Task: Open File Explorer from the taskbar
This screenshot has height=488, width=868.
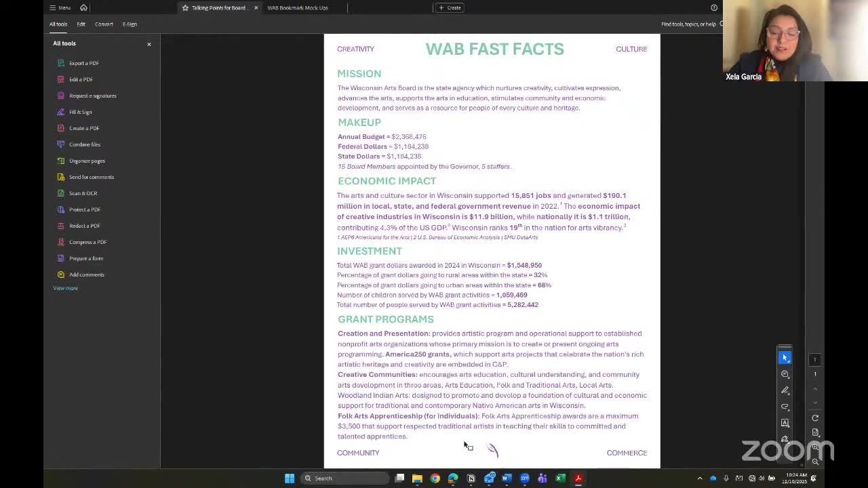Action: point(417,479)
